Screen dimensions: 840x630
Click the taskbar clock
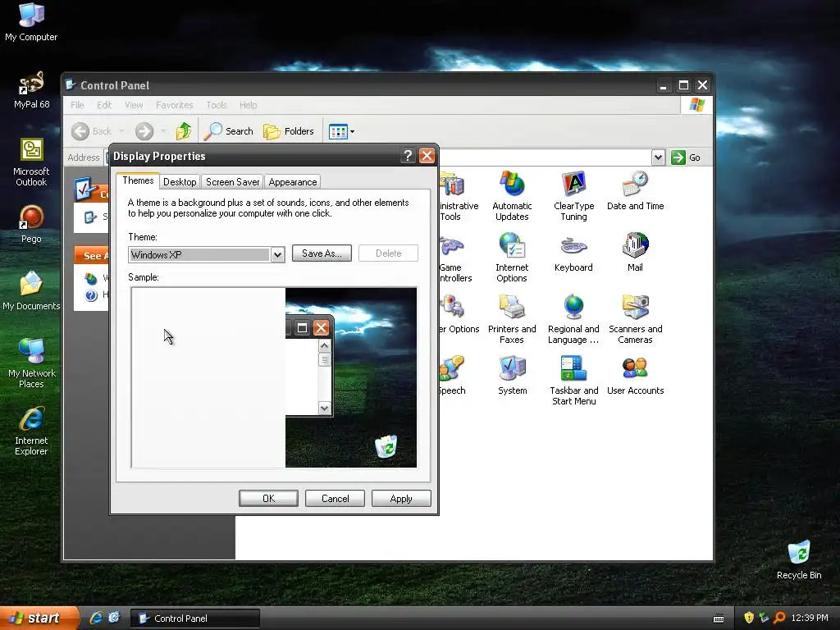point(810,618)
